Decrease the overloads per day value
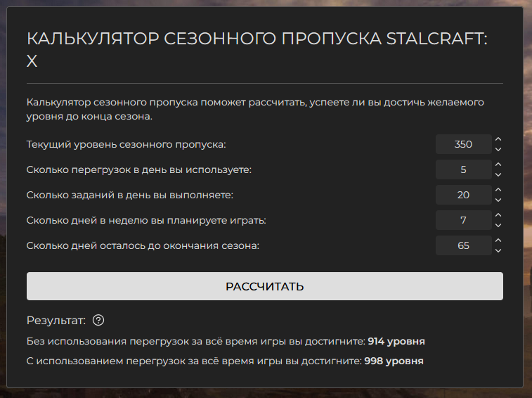532x398 pixels. pos(498,174)
